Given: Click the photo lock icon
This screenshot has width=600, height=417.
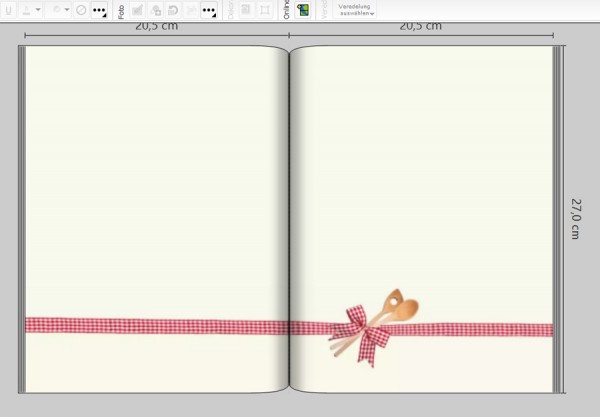Looking at the screenshot, I should coord(156,10).
